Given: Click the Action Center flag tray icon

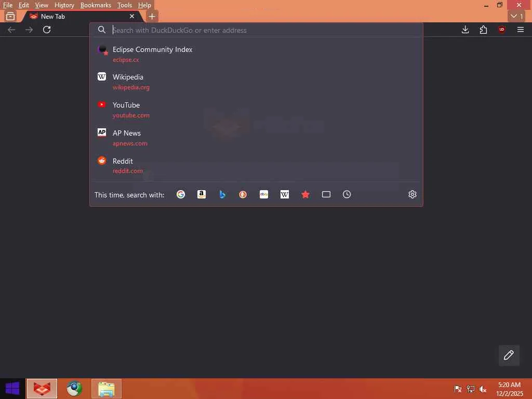Looking at the screenshot, I should click(x=458, y=389).
